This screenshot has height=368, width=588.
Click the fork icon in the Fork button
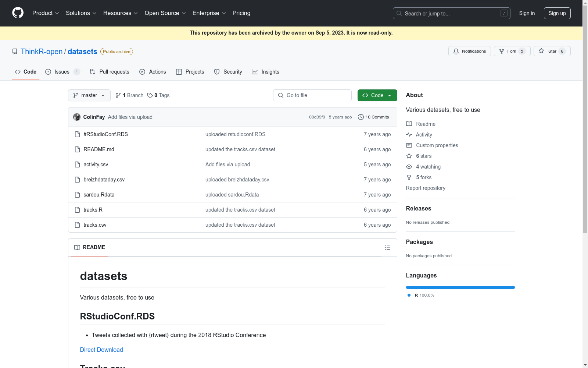coord(502,51)
